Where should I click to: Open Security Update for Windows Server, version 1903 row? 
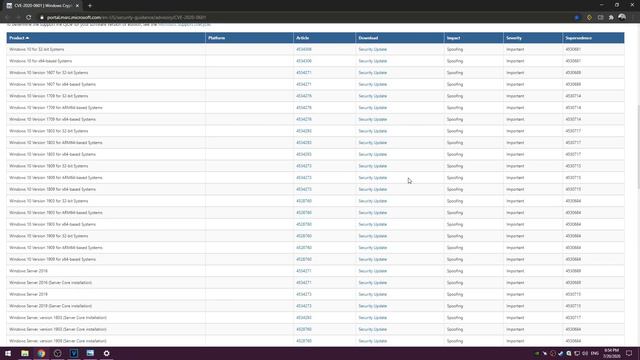click(x=373, y=329)
